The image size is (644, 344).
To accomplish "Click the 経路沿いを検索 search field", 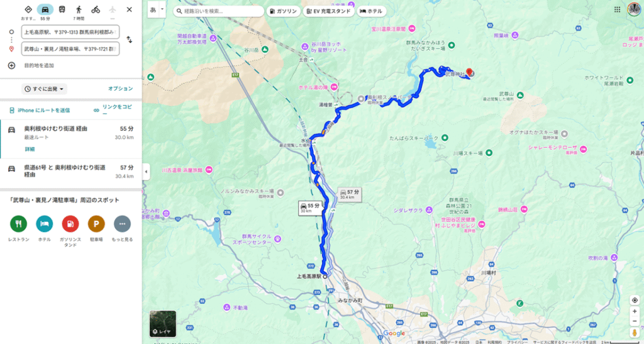I will point(219,11).
